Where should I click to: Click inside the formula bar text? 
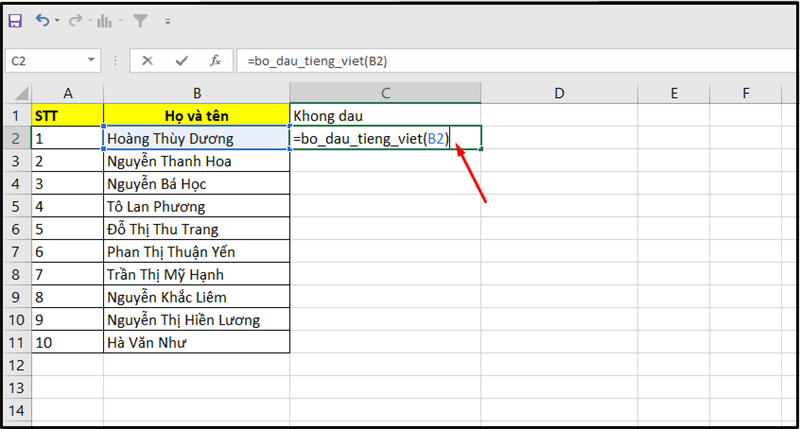[x=317, y=61]
